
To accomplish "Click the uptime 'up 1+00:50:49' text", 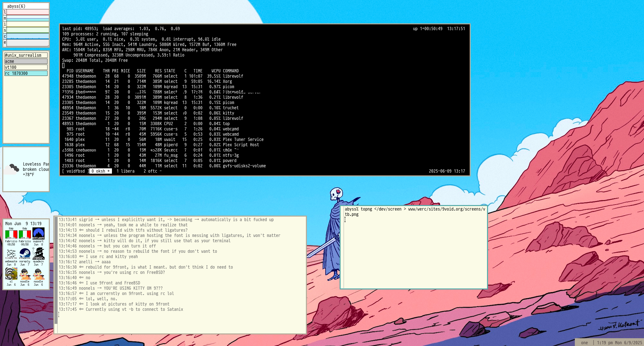I will 427,29.
